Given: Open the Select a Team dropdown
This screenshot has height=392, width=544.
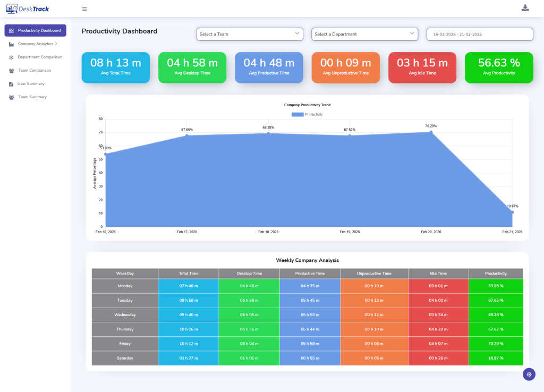Looking at the screenshot, I should point(250,33).
